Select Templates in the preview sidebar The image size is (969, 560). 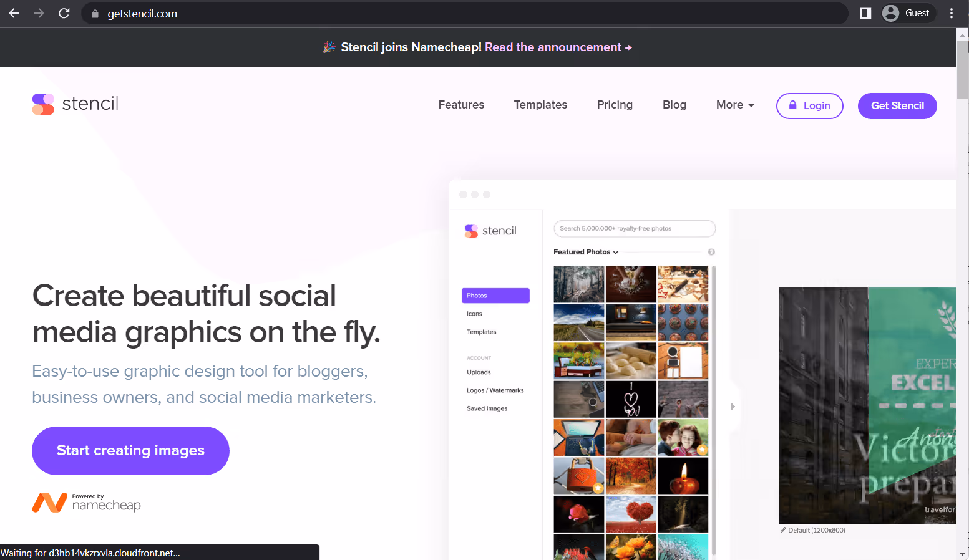pyautogui.click(x=482, y=332)
